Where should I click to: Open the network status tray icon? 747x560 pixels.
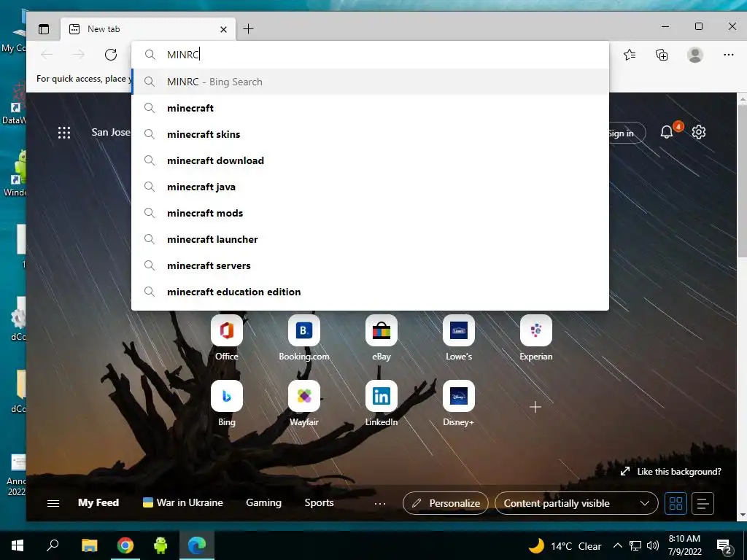(x=635, y=545)
